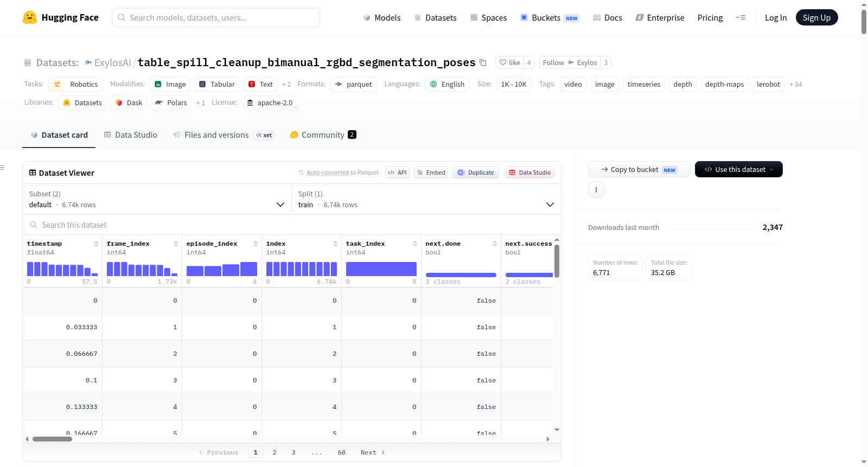
Task: Select the Tabular modality tag
Action: 217,84
